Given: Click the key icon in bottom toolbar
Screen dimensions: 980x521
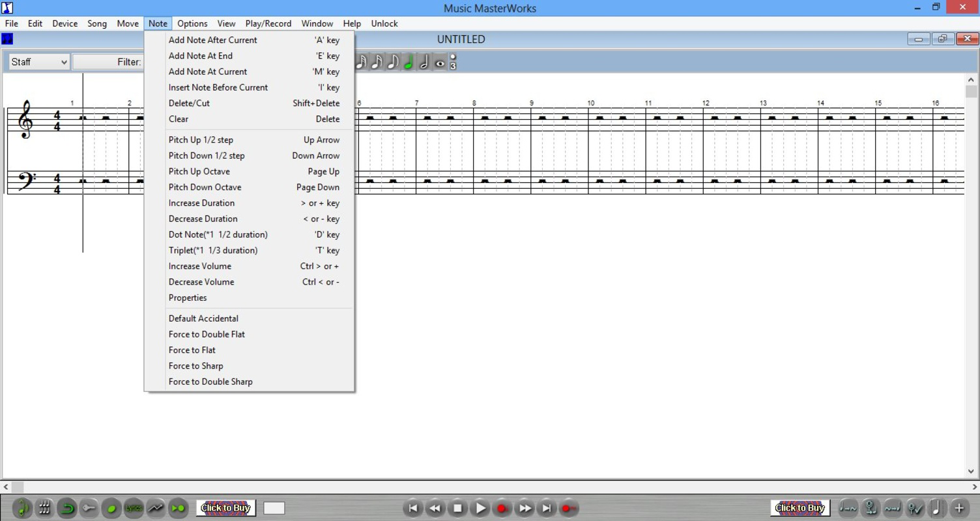Looking at the screenshot, I should click(x=89, y=508).
